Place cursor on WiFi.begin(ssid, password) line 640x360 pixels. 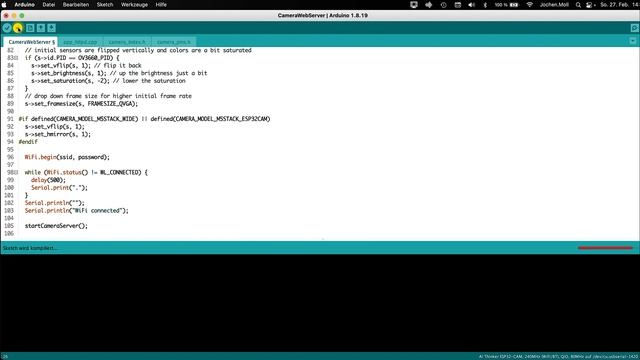pos(67,157)
